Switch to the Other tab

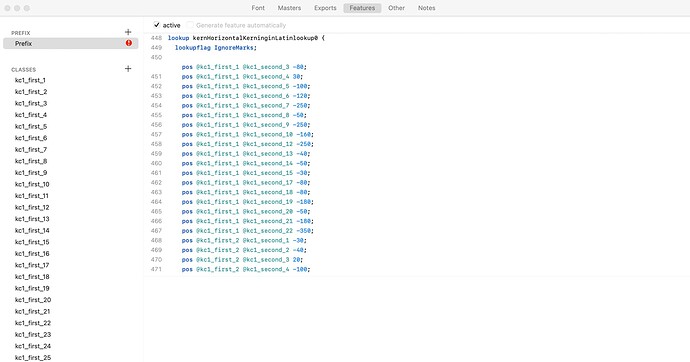click(x=396, y=8)
